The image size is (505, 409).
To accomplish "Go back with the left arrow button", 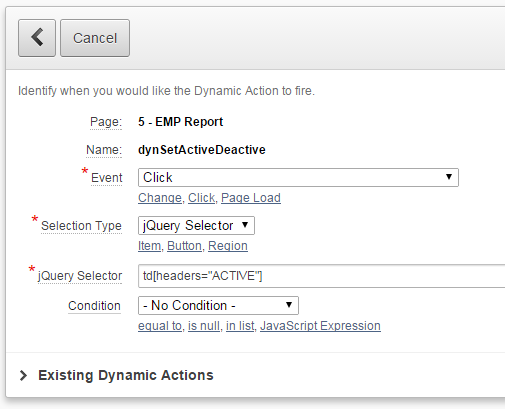I will click(37, 38).
